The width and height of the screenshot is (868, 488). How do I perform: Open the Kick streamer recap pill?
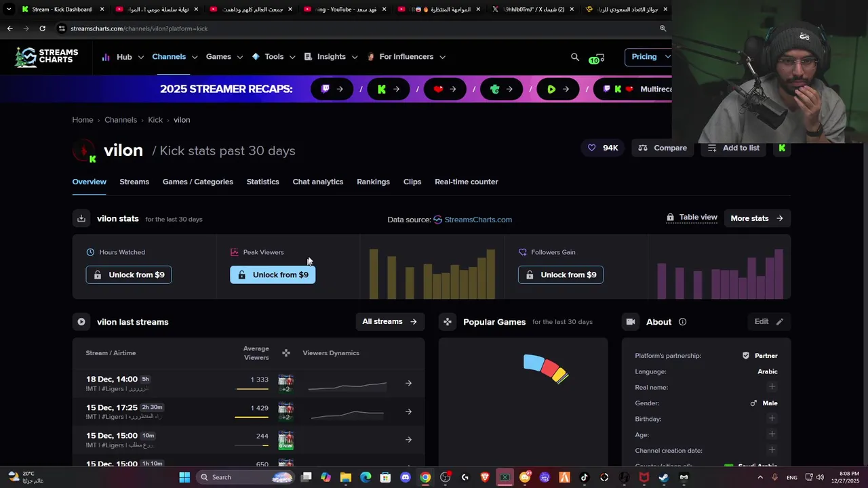coord(389,89)
